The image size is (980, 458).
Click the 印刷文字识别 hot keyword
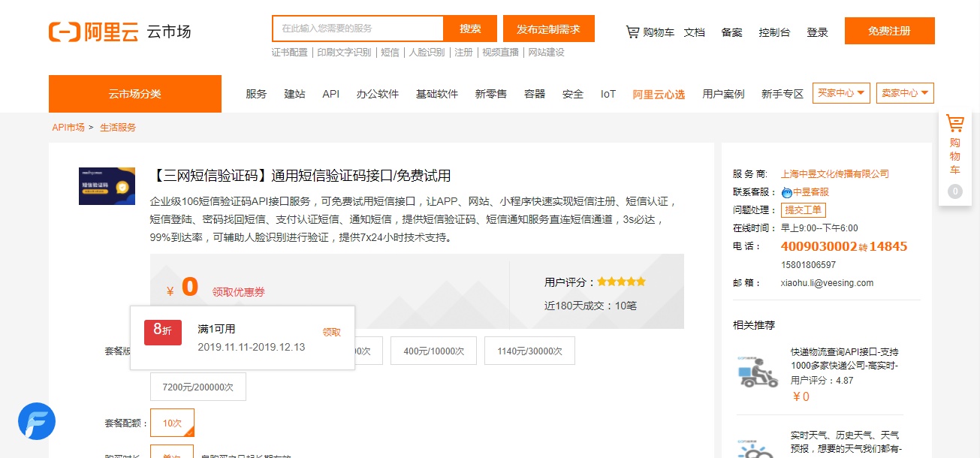point(344,53)
